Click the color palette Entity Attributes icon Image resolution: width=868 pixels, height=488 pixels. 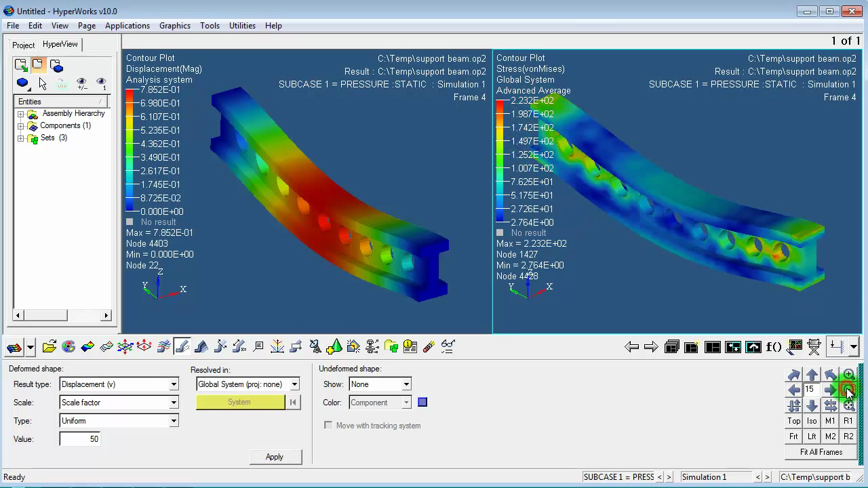[x=68, y=347]
